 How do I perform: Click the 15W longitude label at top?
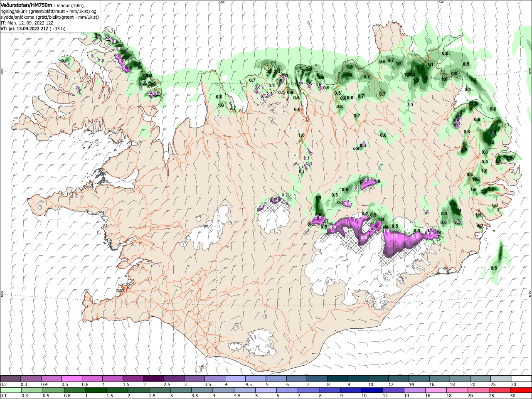[x=440, y=2]
